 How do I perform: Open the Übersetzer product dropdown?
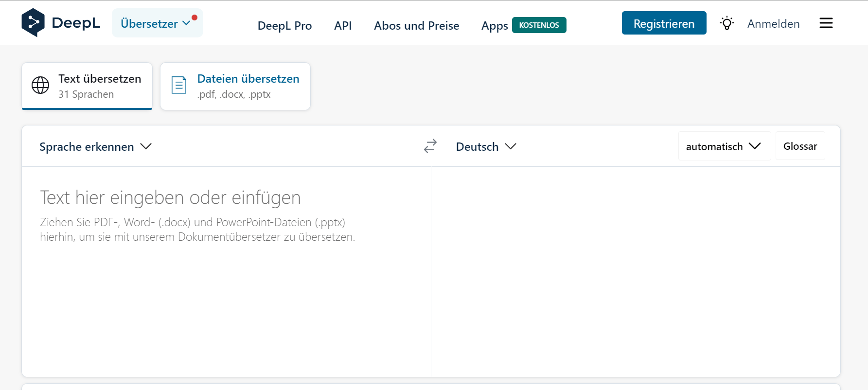(x=158, y=23)
